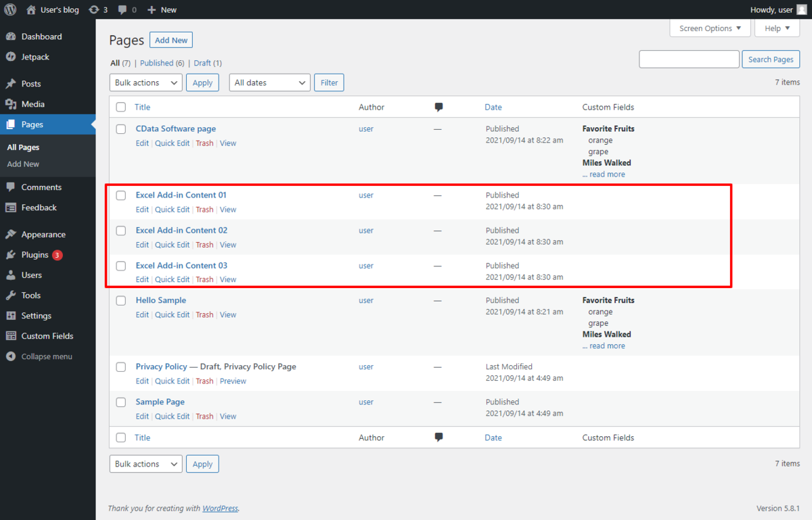The image size is (812, 520).
Task: Filter by Draft (1) pages
Action: coord(207,63)
